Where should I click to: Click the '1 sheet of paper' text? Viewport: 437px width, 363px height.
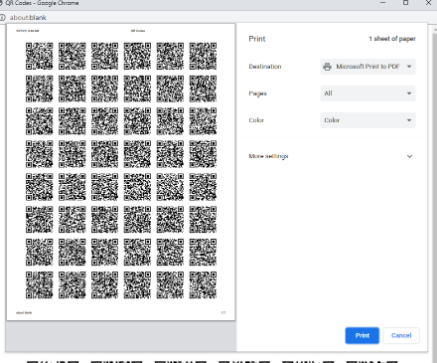(x=392, y=39)
